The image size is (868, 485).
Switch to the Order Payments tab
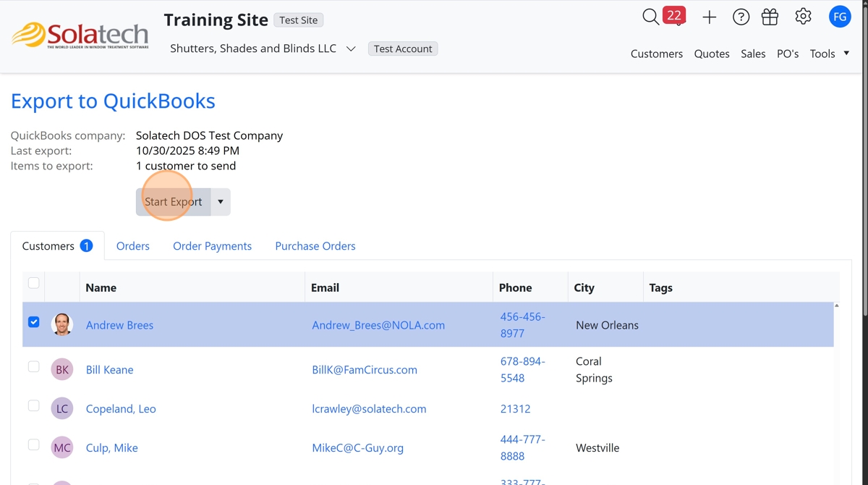[x=212, y=246]
